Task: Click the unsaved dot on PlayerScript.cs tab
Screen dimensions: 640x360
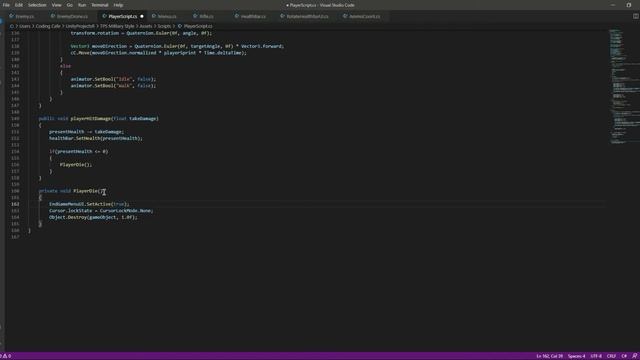Action: tap(142, 16)
